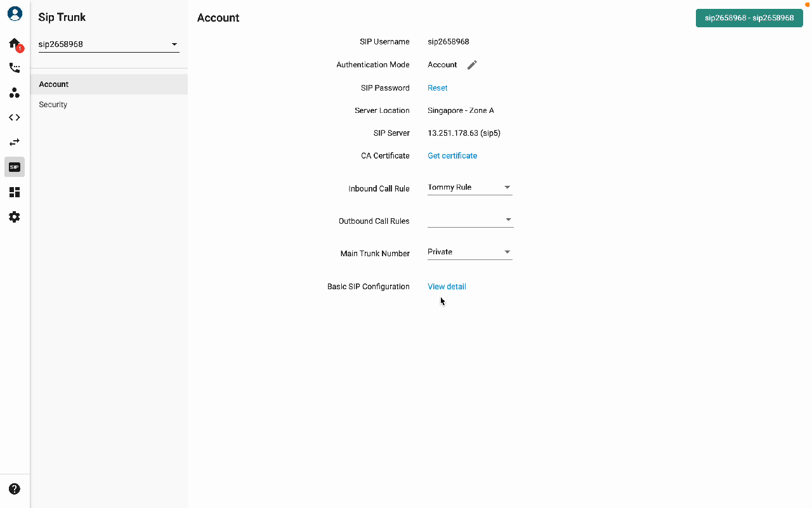Click the Singapore - Zone A text
812x508 pixels.
(461, 110)
